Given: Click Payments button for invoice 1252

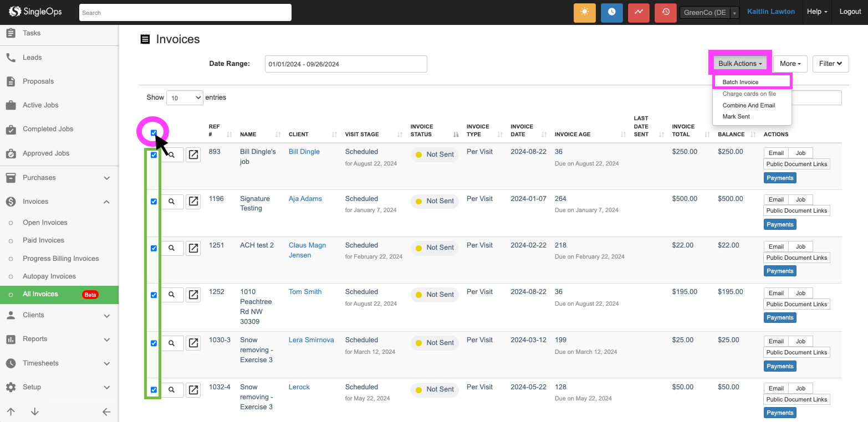Looking at the screenshot, I should [x=780, y=318].
